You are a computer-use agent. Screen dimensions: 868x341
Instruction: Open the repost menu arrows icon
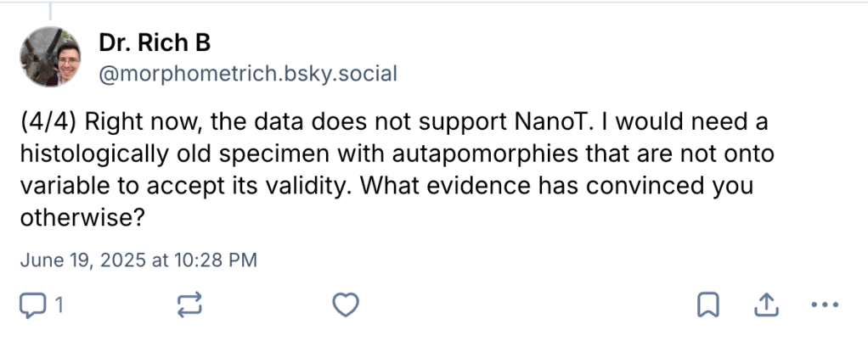[189, 305]
